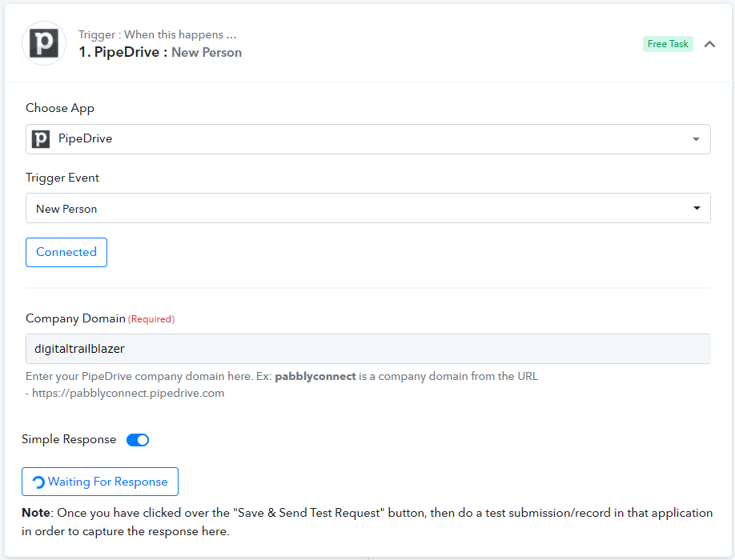Click the Company Domain (Required) label
The height and width of the screenshot is (560, 735).
(100, 319)
